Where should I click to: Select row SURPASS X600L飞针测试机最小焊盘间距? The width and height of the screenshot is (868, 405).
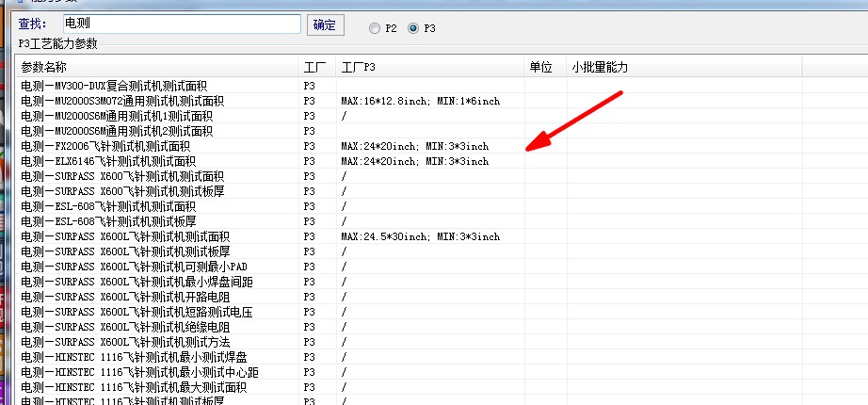[409, 282]
